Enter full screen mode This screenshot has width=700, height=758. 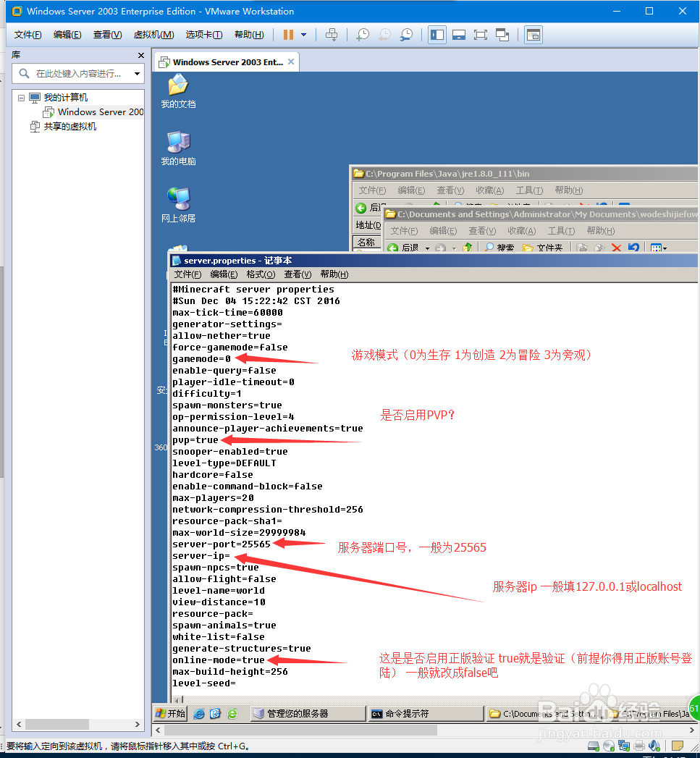tap(481, 35)
